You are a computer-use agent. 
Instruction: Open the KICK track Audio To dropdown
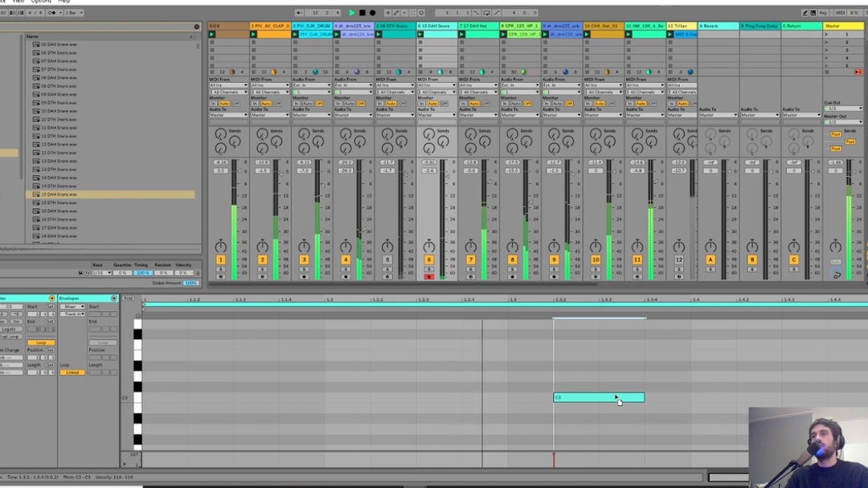(x=228, y=115)
